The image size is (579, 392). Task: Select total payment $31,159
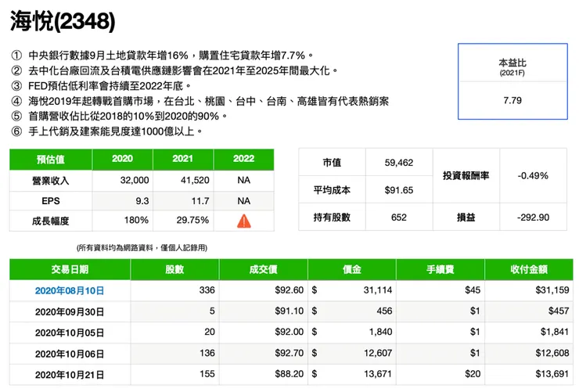tap(552, 290)
